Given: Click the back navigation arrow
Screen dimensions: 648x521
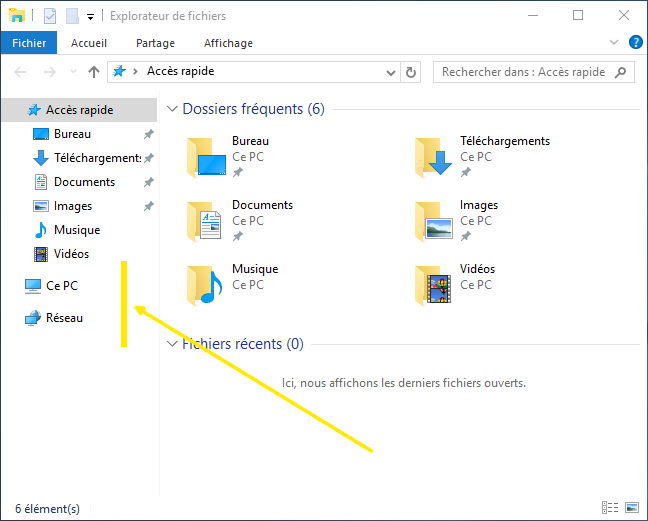Looking at the screenshot, I should [20, 72].
